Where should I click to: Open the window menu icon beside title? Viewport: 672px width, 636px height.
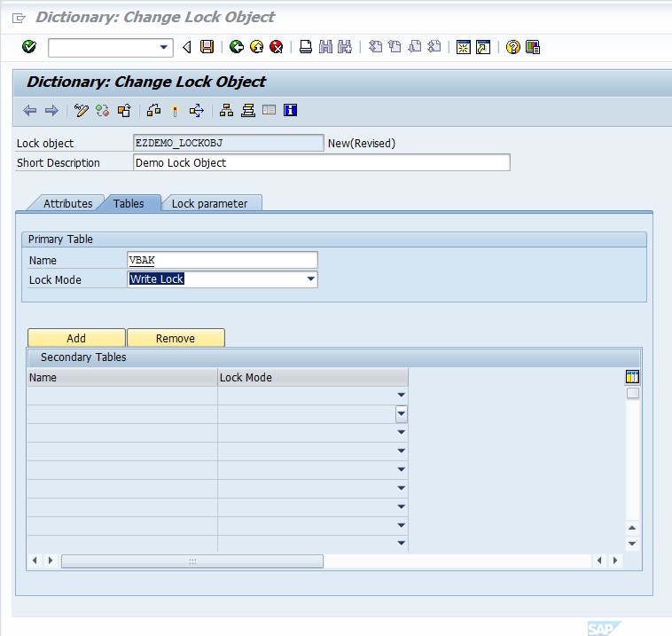(19, 18)
